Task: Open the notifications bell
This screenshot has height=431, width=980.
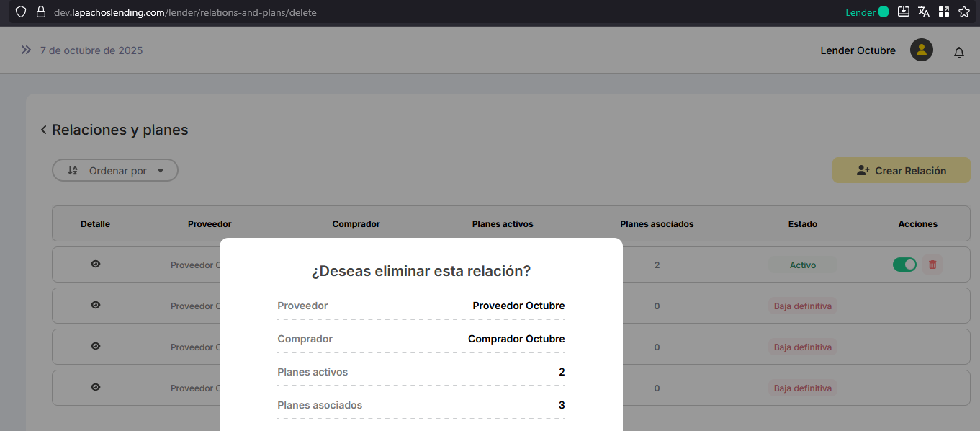Action: click(x=958, y=53)
